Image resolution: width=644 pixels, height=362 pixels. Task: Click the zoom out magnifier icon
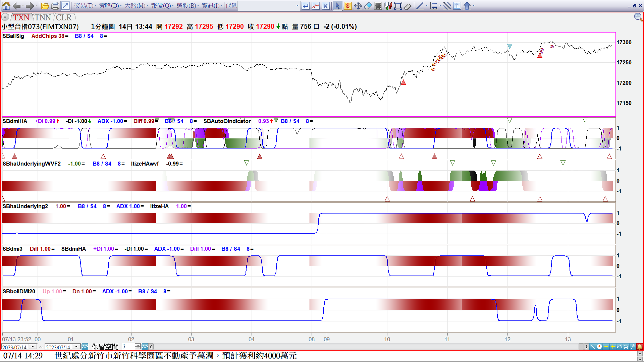[638, 17]
